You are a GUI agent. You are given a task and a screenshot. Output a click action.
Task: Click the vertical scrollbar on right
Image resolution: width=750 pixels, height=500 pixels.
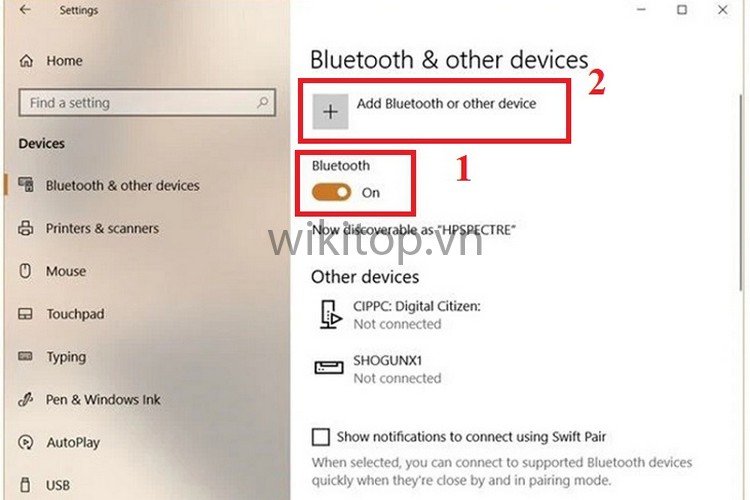(742, 191)
